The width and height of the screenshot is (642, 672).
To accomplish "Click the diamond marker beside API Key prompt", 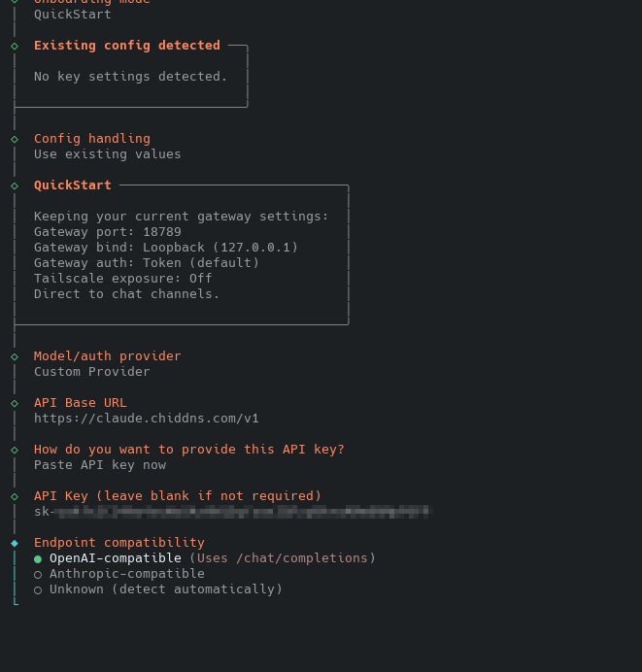I will click(15, 496).
